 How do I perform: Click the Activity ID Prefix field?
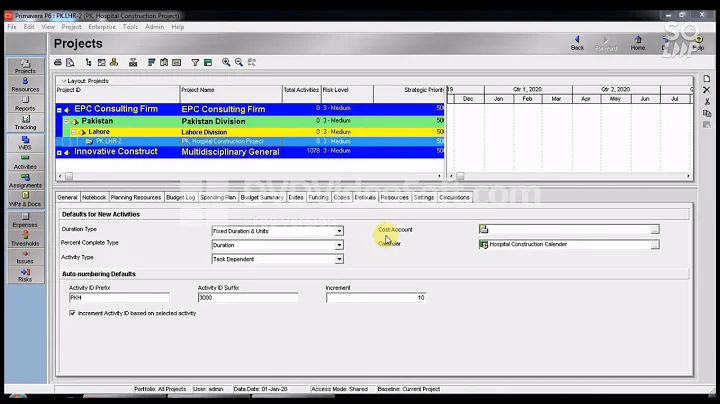pyautogui.click(x=119, y=298)
